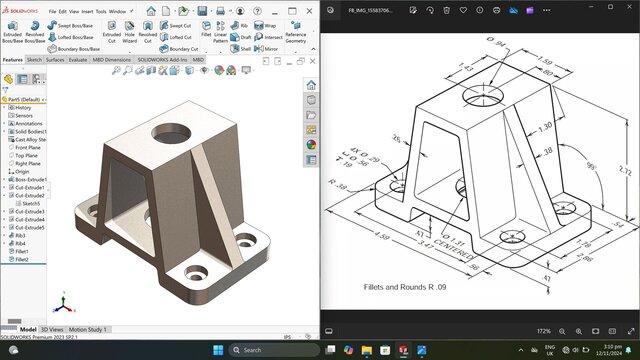Print the SolidWorks document
Viewport: 640px width, 360px height.
[220, 11]
